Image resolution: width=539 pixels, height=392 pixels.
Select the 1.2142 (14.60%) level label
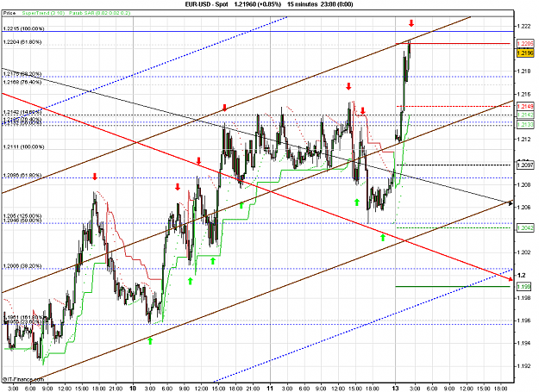pos(22,112)
